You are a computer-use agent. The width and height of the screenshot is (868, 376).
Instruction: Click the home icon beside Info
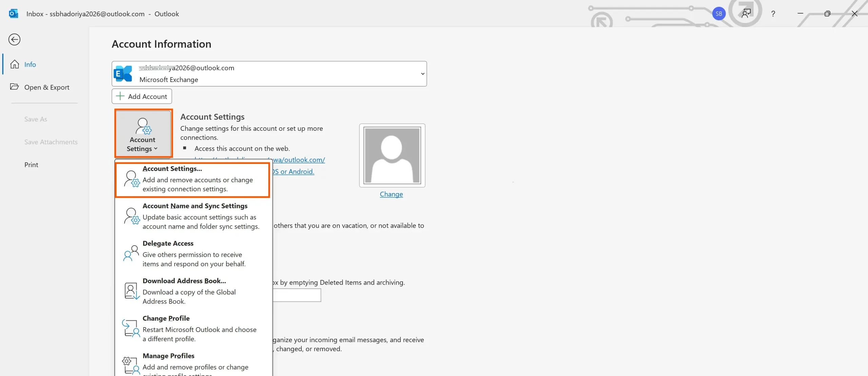[15, 64]
